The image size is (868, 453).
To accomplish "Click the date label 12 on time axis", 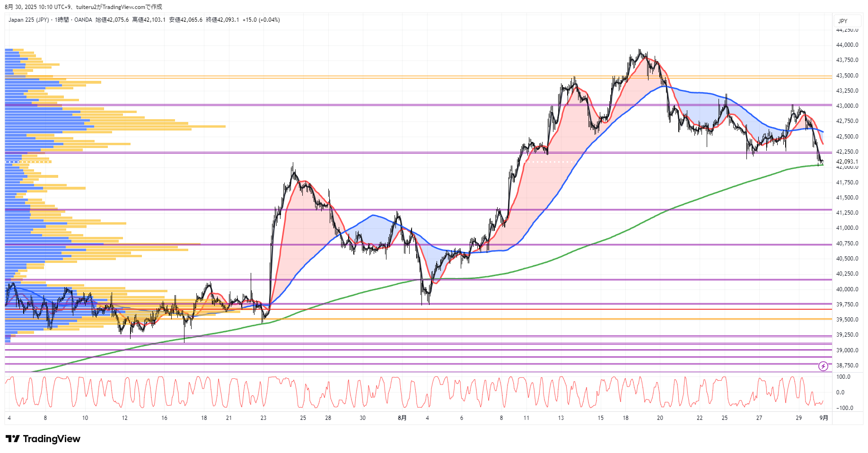I will [124, 418].
